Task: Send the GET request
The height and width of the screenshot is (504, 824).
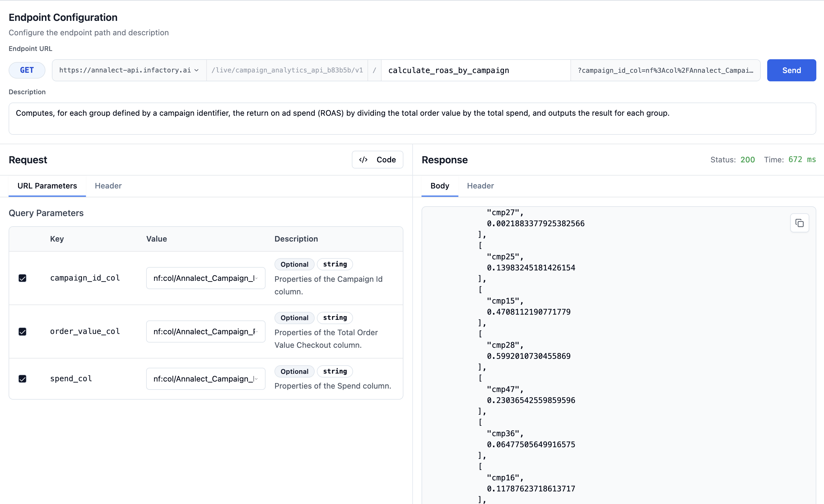Action: point(791,70)
